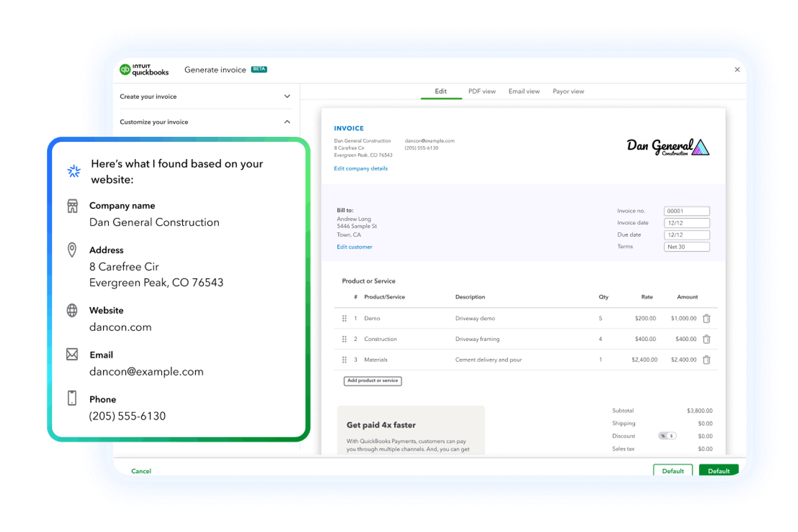The width and height of the screenshot is (798, 532).
Task: Click the Edit customer link
Action: click(354, 247)
